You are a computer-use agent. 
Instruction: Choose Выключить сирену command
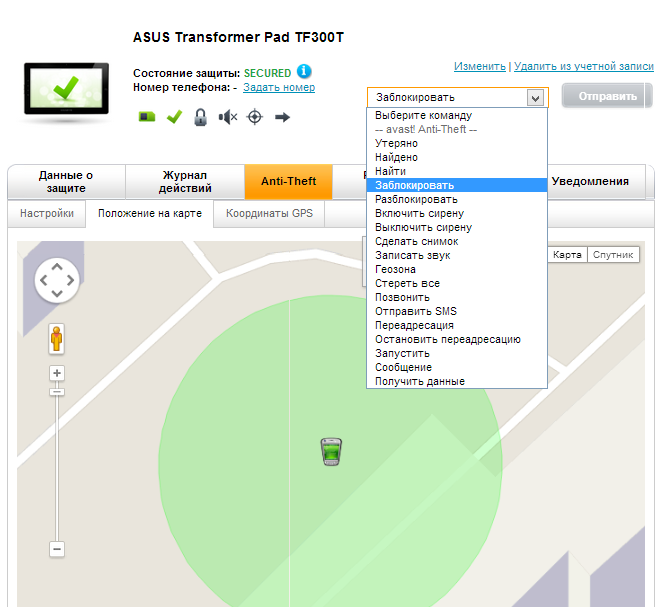click(x=457, y=227)
